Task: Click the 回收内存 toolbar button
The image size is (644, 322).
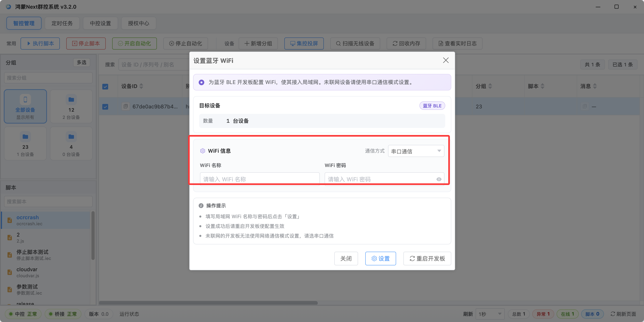Action: 406,44
